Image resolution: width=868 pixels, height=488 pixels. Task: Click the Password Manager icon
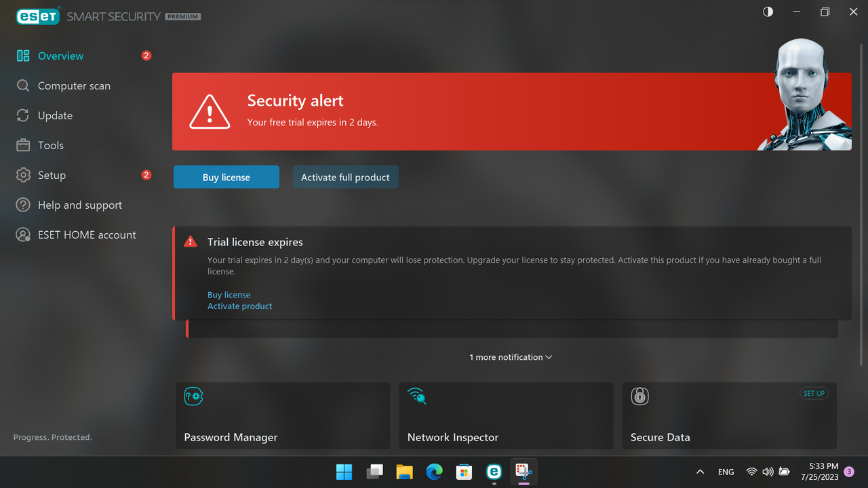coord(194,396)
